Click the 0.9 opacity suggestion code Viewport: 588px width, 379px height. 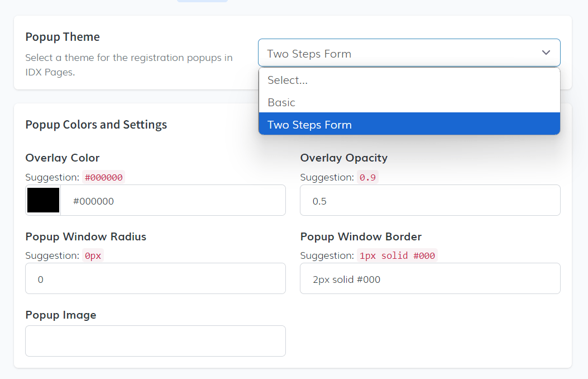367,177
